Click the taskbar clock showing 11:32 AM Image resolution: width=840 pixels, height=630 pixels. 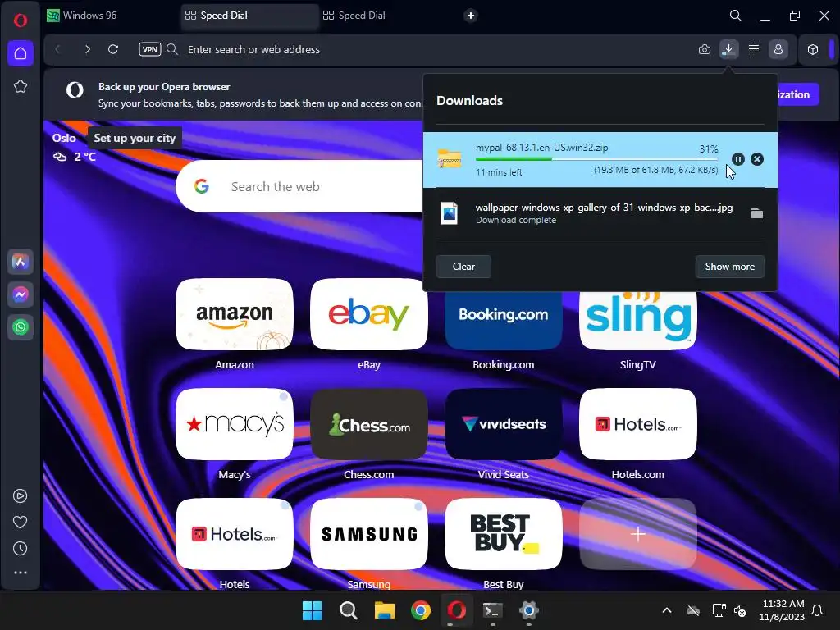coord(782,610)
